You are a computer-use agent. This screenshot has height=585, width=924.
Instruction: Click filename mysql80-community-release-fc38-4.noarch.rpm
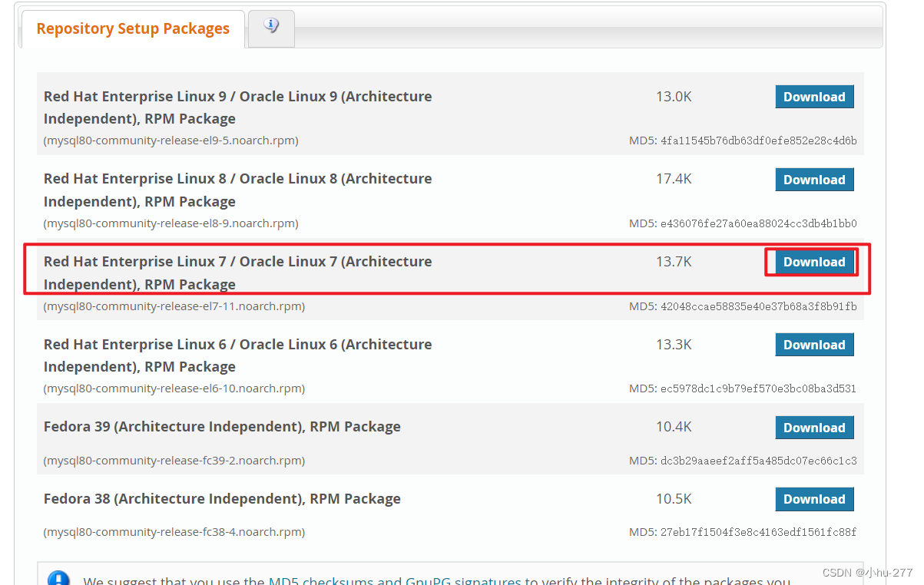pyautogui.click(x=174, y=532)
